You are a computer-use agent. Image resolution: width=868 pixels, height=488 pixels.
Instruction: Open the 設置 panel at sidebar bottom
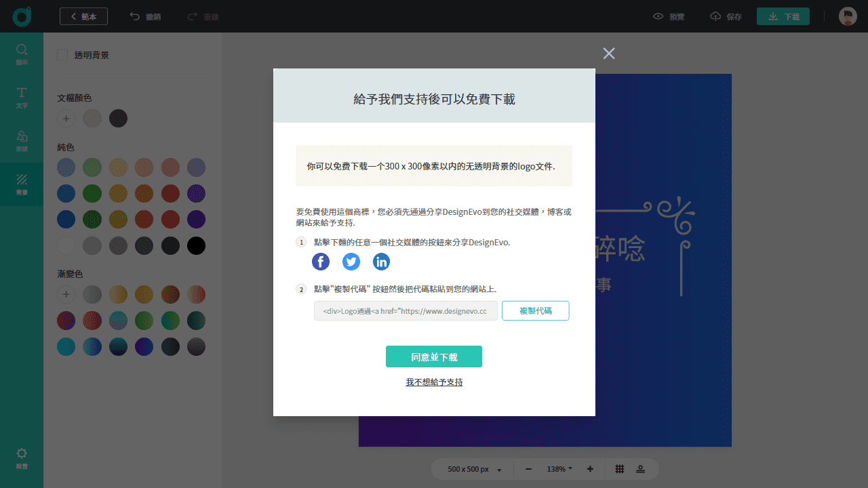coord(22,457)
